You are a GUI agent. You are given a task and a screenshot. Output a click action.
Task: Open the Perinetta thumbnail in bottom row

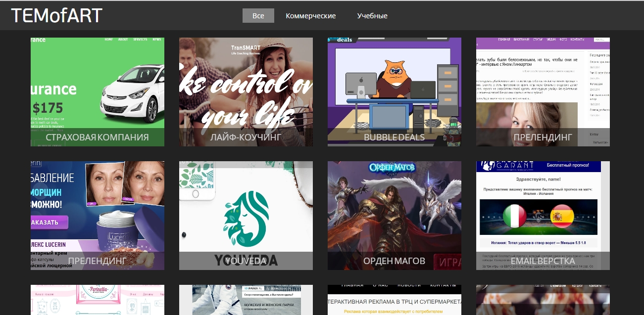click(98, 300)
